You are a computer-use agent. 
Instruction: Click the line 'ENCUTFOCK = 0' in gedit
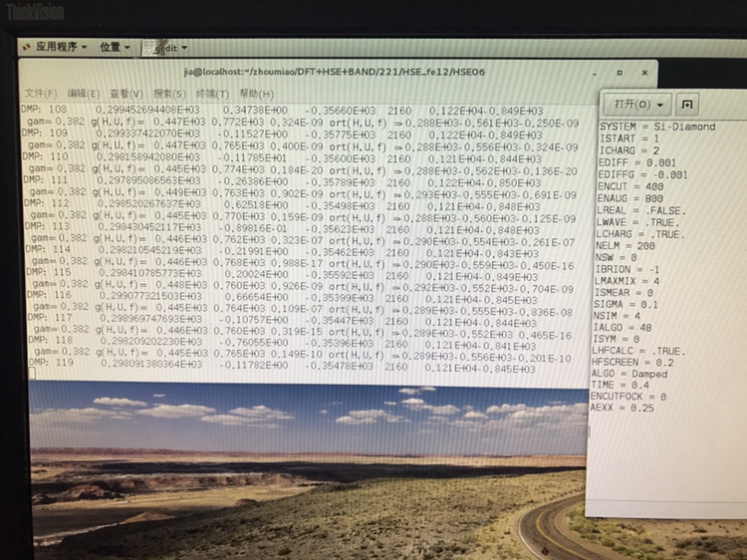click(627, 396)
